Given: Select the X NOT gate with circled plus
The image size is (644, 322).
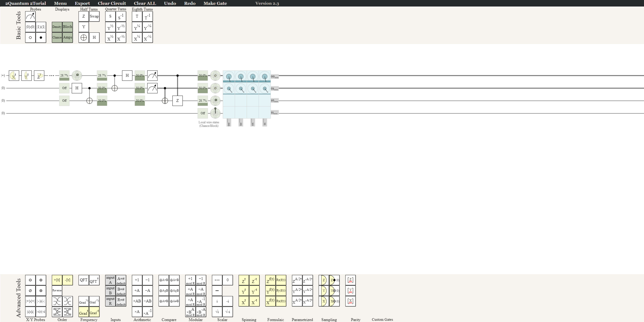Looking at the screenshot, I should point(84,38).
